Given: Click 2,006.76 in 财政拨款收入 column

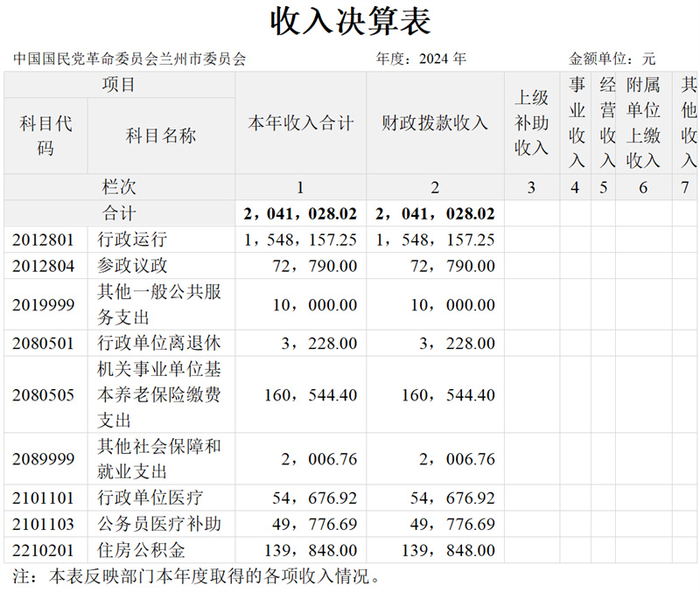Looking at the screenshot, I should click(x=457, y=459).
